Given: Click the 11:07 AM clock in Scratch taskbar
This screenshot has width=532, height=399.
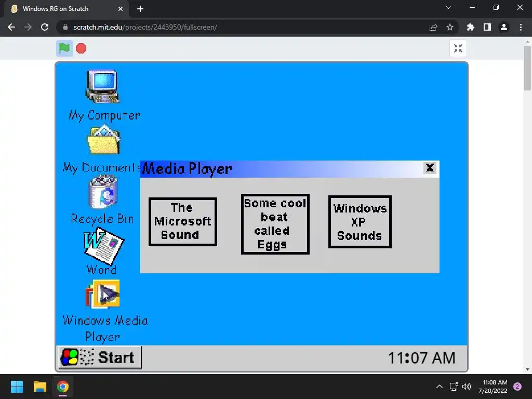Looking at the screenshot, I should pos(421,358).
